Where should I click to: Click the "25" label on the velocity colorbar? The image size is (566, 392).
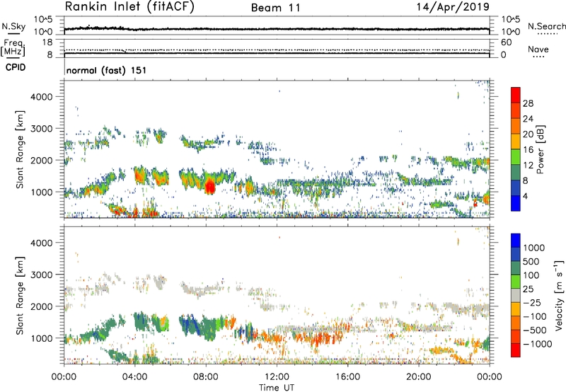pyautogui.click(x=529, y=289)
